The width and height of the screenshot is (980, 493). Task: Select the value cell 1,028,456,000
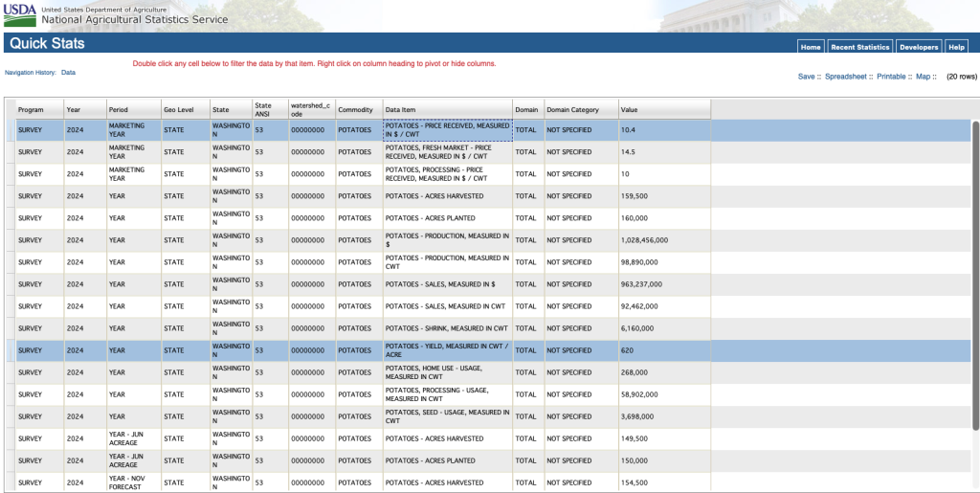664,240
